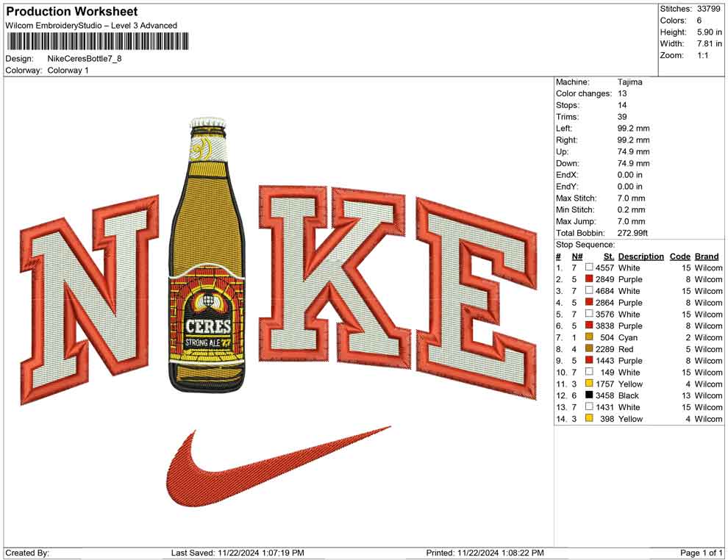Click the "Cyan" description in row 7
This screenshot has width=728, height=560.
(x=628, y=337)
